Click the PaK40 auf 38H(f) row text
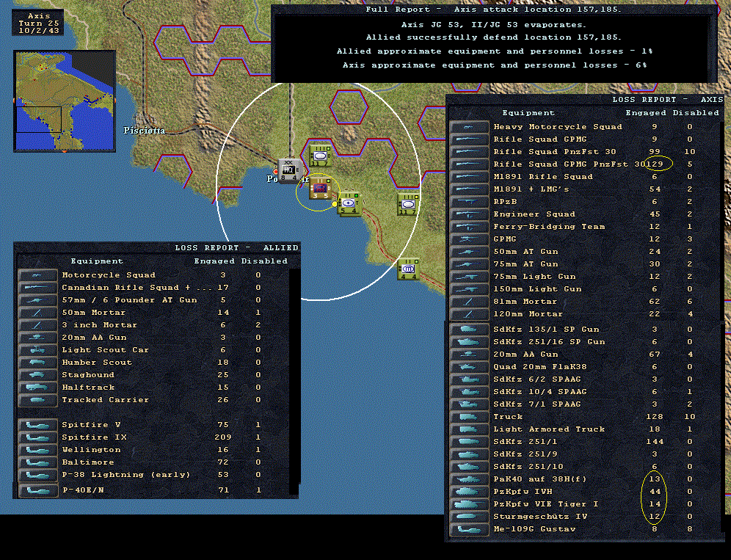The image size is (731, 560). (541, 479)
